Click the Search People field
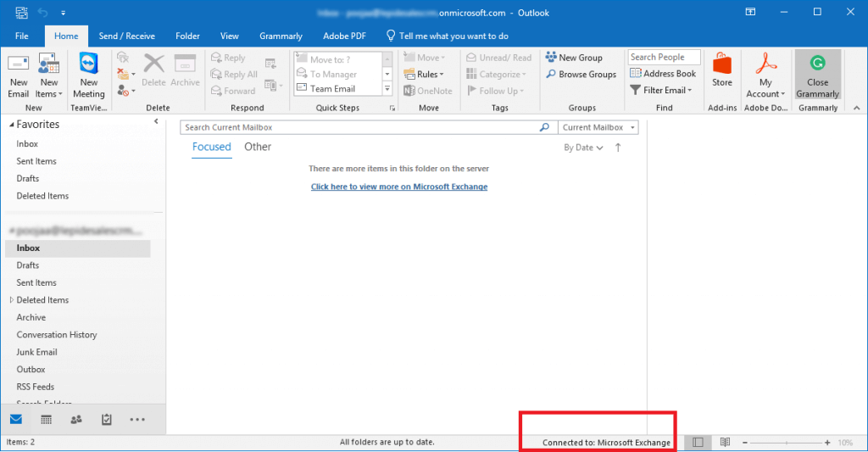Screen dimensions: 868x452 coord(664,57)
